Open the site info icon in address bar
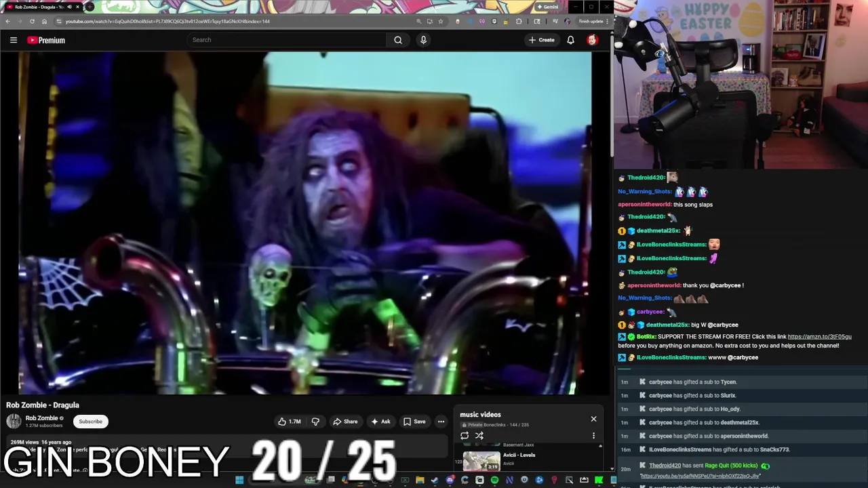Image resolution: width=868 pixels, height=488 pixels. pyautogui.click(x=58, y=21)
